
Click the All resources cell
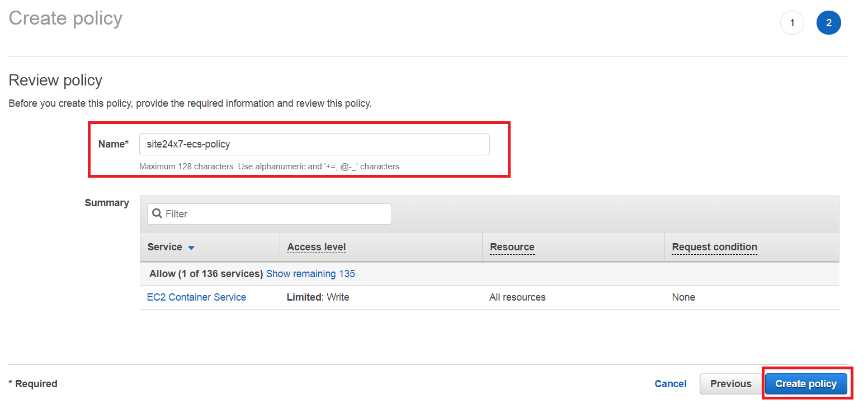[x=517, y=297]
